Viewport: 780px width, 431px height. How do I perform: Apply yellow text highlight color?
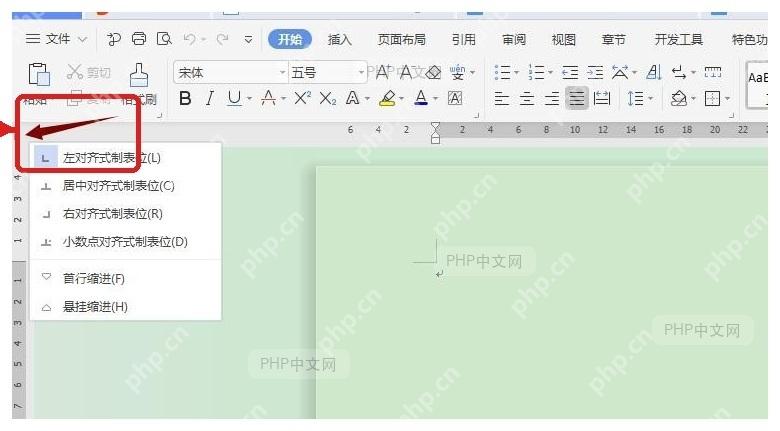point(387,98)
